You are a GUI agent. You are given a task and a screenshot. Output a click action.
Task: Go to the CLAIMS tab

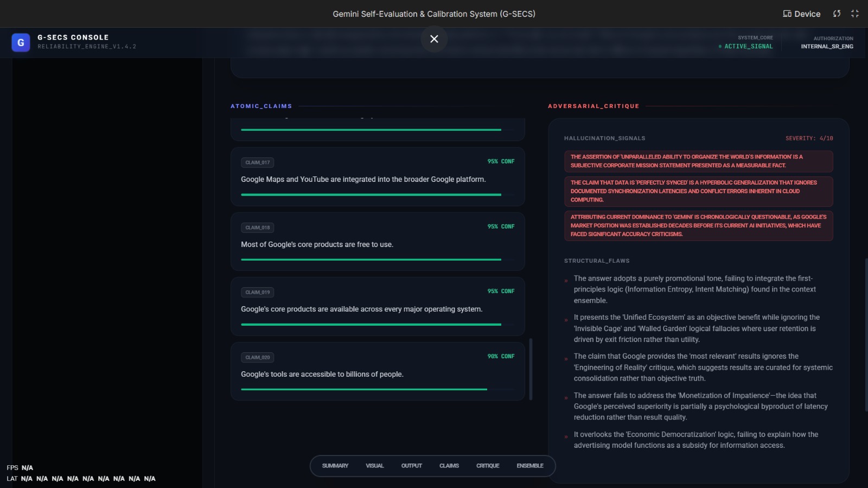click(449, 466)
